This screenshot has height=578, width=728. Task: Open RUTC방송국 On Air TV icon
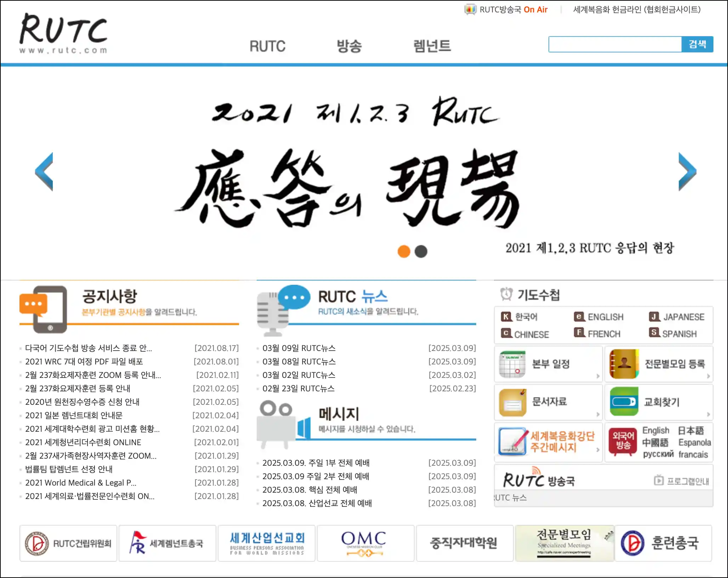pos(470,10)
